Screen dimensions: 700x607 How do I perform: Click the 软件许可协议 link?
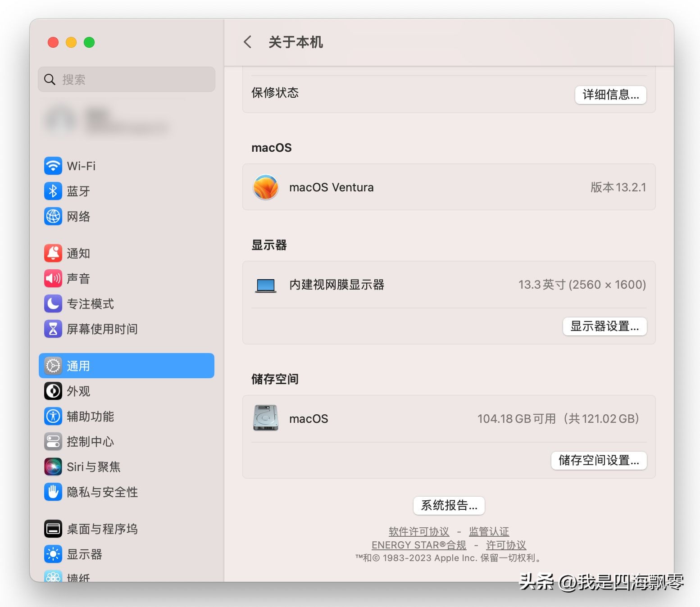coord(418,531)
